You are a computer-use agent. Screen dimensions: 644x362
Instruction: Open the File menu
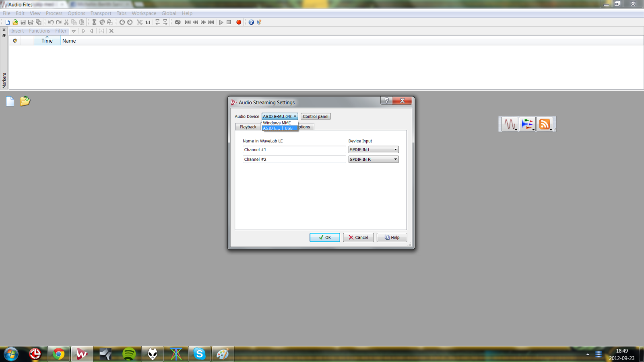pos(6,13)
